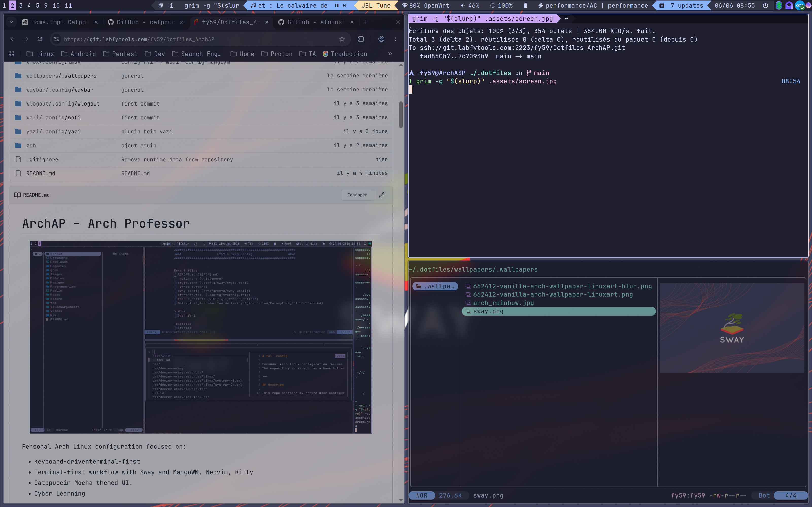Open the Traduction bookmark
This screenshot has width=812, height=507.
(x=345, y=54)
